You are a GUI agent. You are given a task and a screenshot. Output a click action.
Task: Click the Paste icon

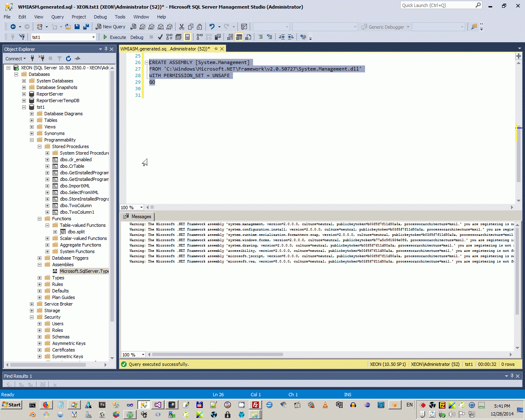click(200, 27)
